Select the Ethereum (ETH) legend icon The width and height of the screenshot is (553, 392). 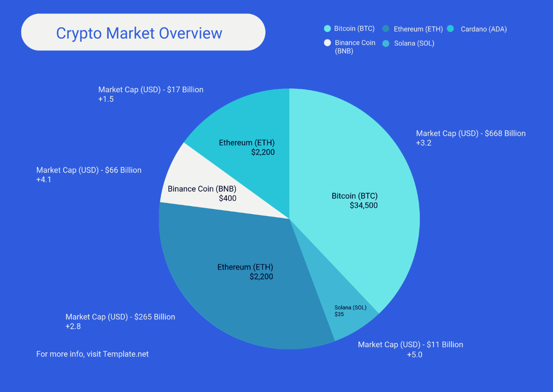tap(386, 29)
